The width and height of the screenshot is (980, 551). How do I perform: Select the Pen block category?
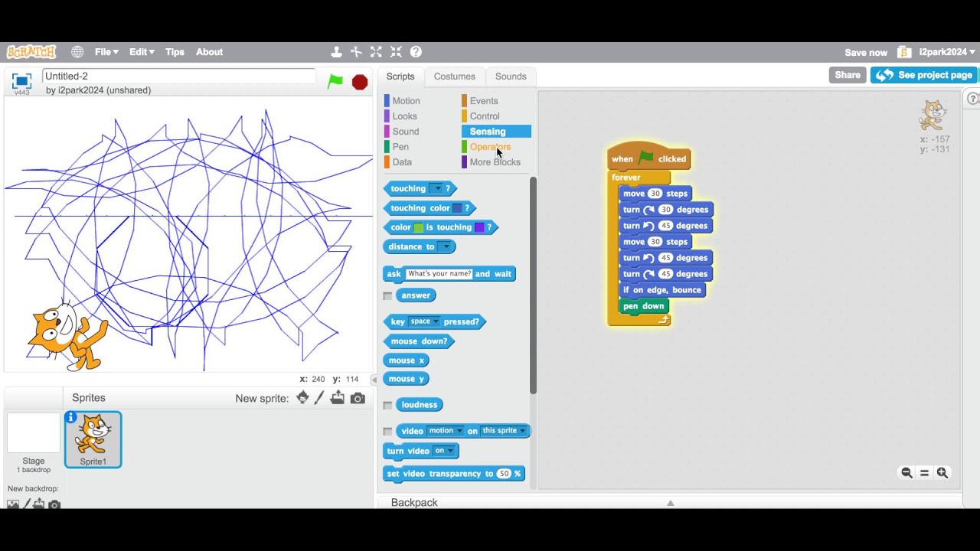tap(400, 147)
